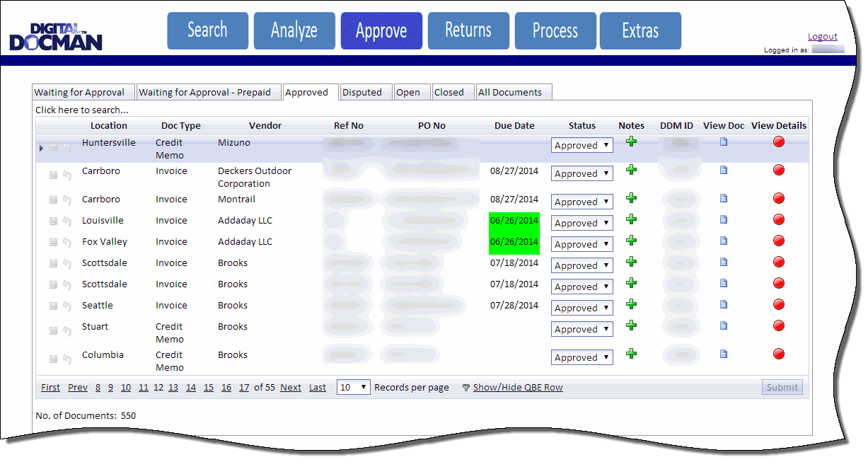Image resolution: width=868 pixels, height=462 pixels.
Task: View the document for the Seattle invoice
Action: coord(724,304)
